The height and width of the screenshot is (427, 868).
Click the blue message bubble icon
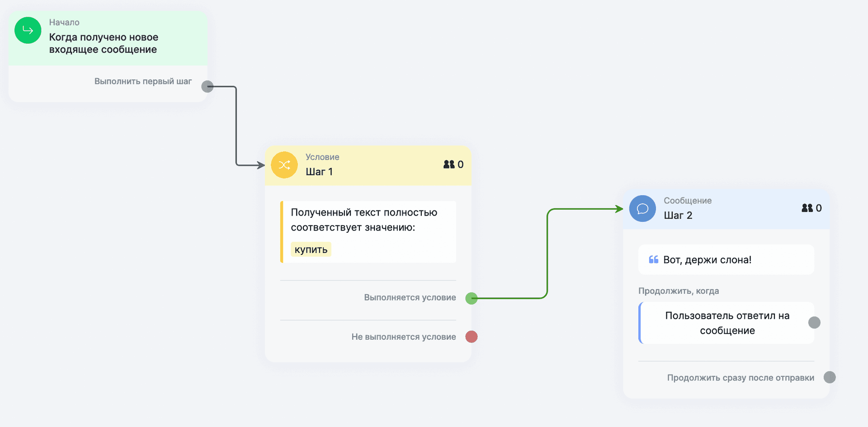642,208
